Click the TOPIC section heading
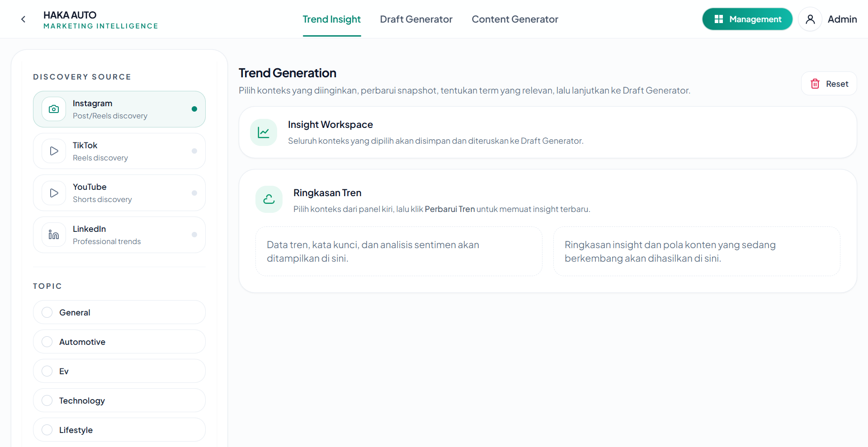Viewport: 868px width, 447px height. (47, 286)
